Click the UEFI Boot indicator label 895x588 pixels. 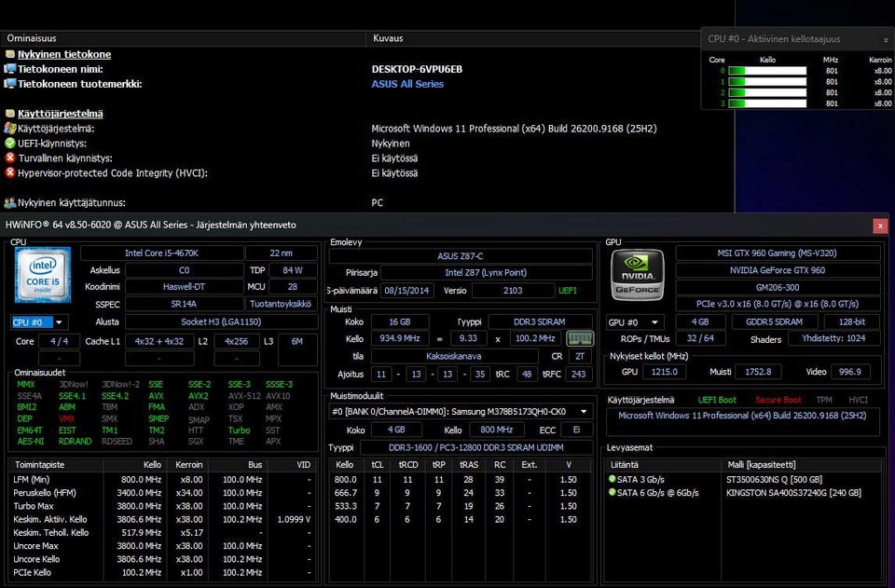(x=717, y=400)
